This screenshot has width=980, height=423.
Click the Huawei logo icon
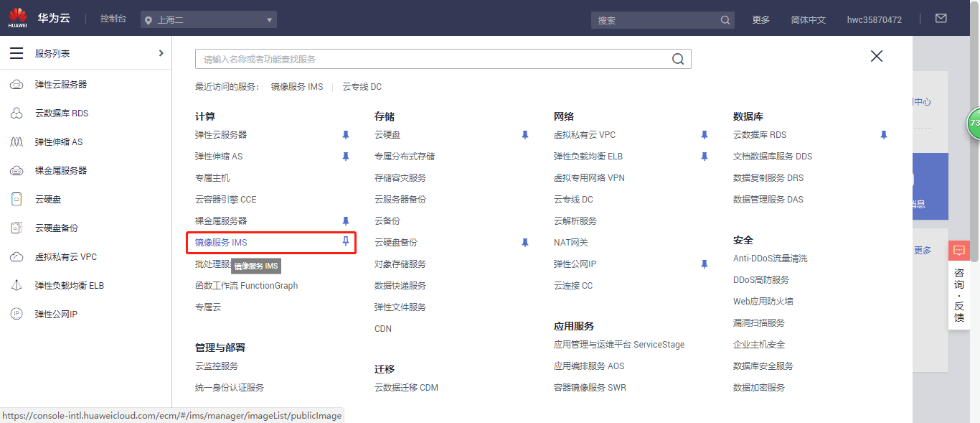click(18, 18)
